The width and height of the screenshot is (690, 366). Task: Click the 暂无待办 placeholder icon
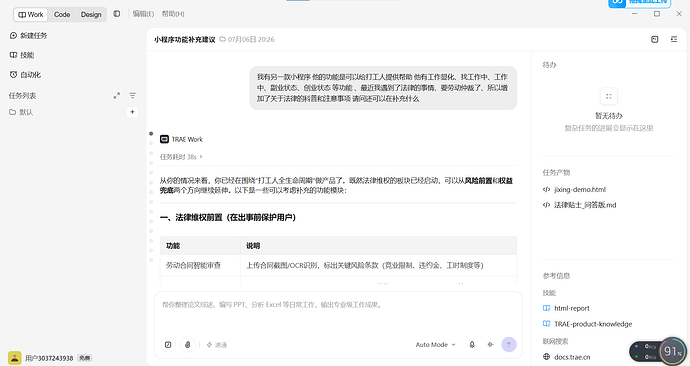(609, 96)
